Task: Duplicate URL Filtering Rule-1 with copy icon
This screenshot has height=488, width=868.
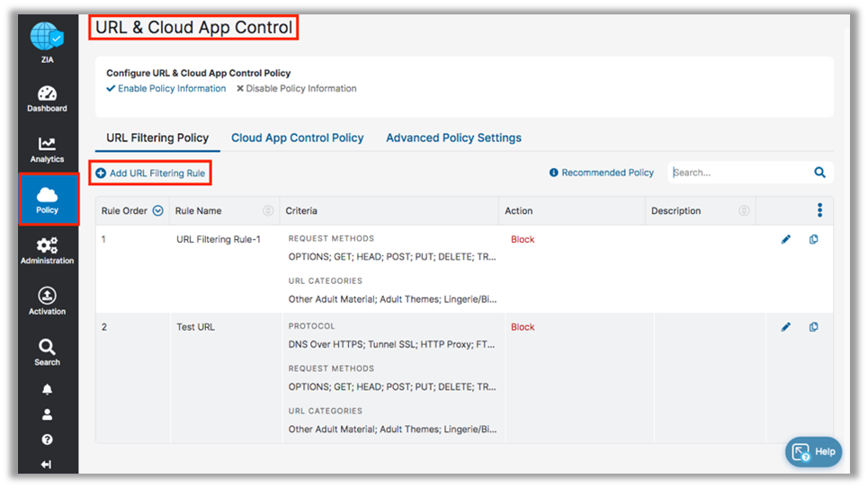Action: tap(813, 240)
